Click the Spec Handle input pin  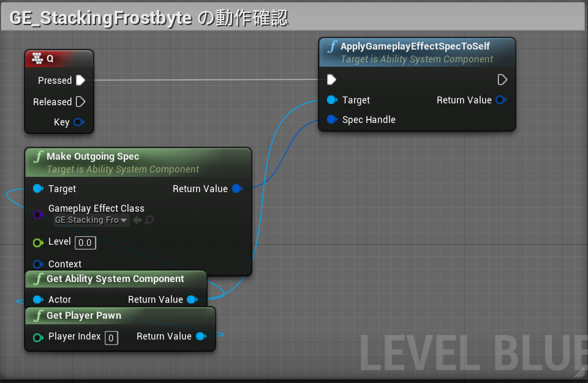pos(332,119)
